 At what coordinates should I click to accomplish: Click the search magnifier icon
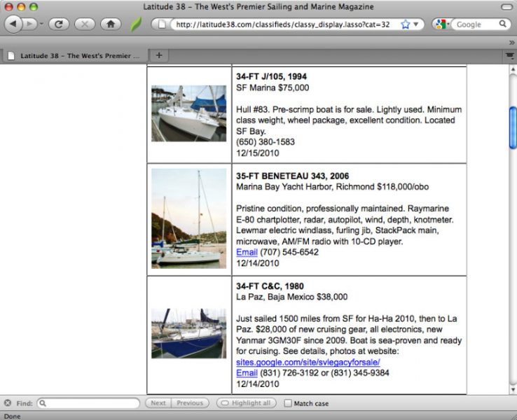[x=503, y=24]
